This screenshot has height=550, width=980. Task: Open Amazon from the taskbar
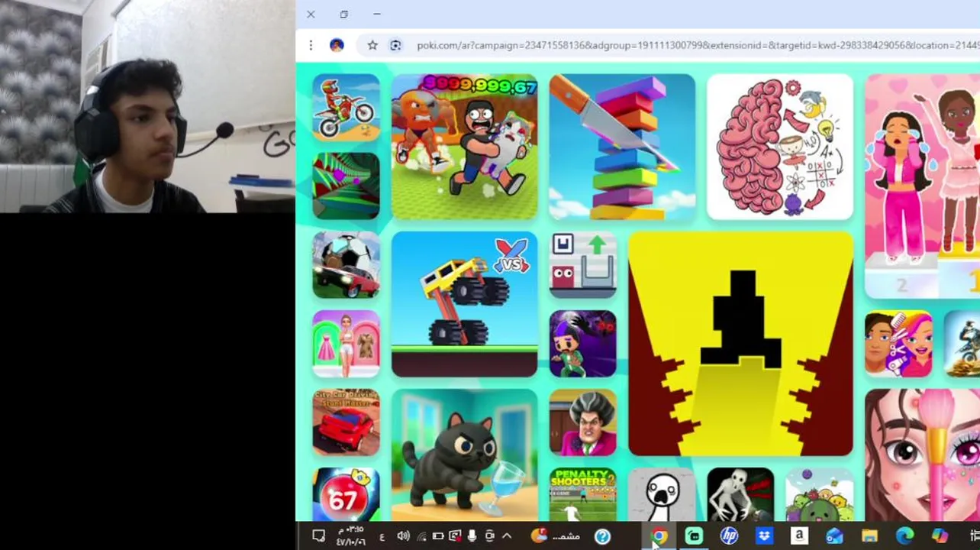pos(799,536)
